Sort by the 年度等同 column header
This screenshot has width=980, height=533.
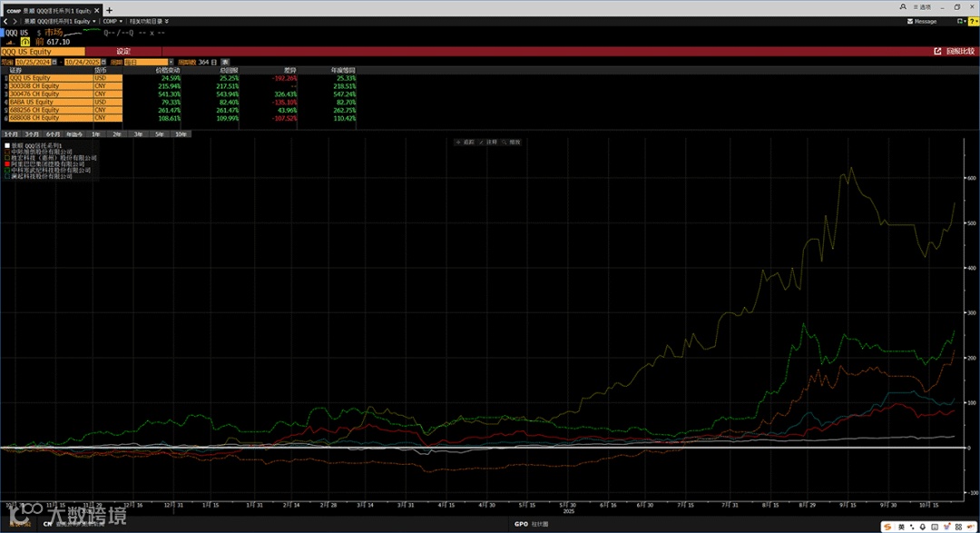(343, 70)
